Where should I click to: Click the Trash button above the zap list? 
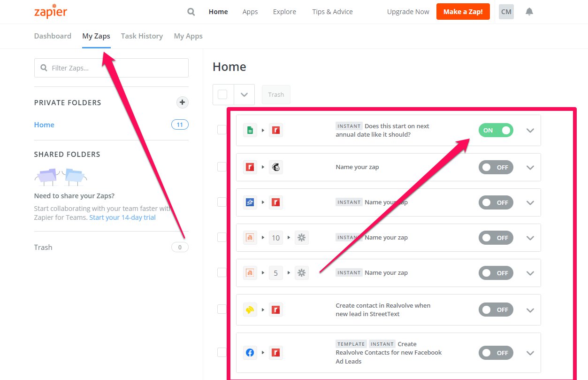click(x=276, y=94)
